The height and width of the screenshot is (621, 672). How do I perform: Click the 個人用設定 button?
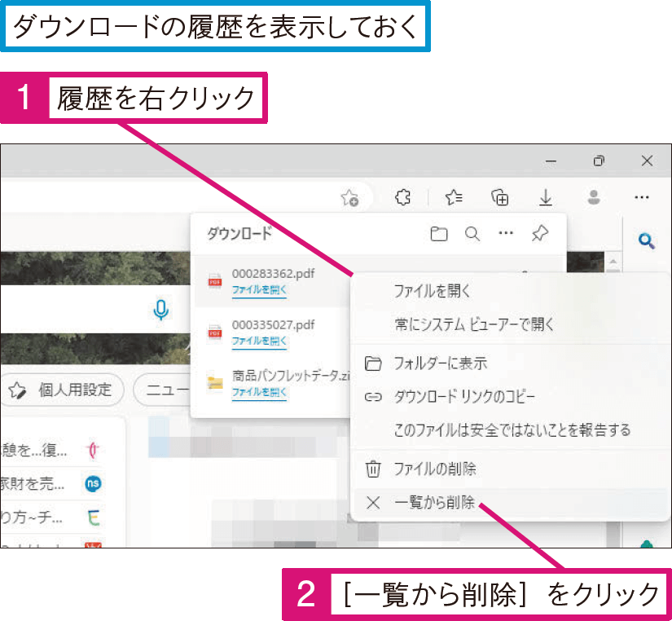pos(63,390)
